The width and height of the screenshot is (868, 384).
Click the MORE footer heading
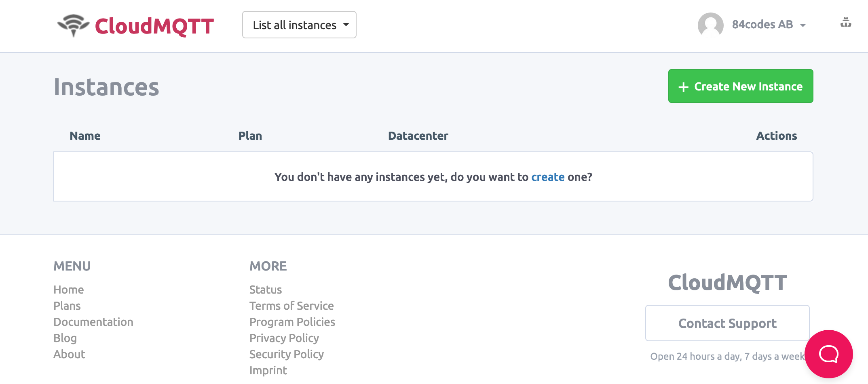[268, 266]
